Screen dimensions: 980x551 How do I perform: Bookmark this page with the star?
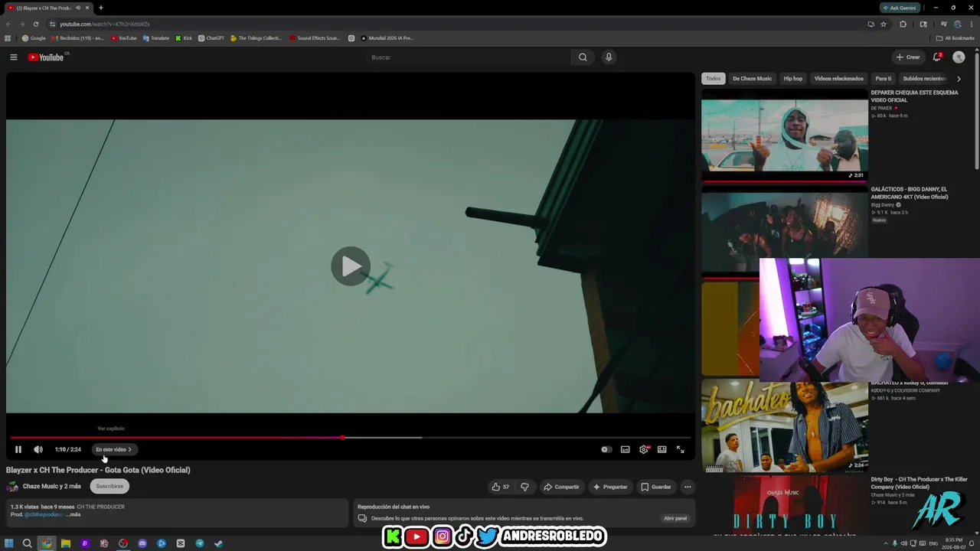tap(884, 24)
